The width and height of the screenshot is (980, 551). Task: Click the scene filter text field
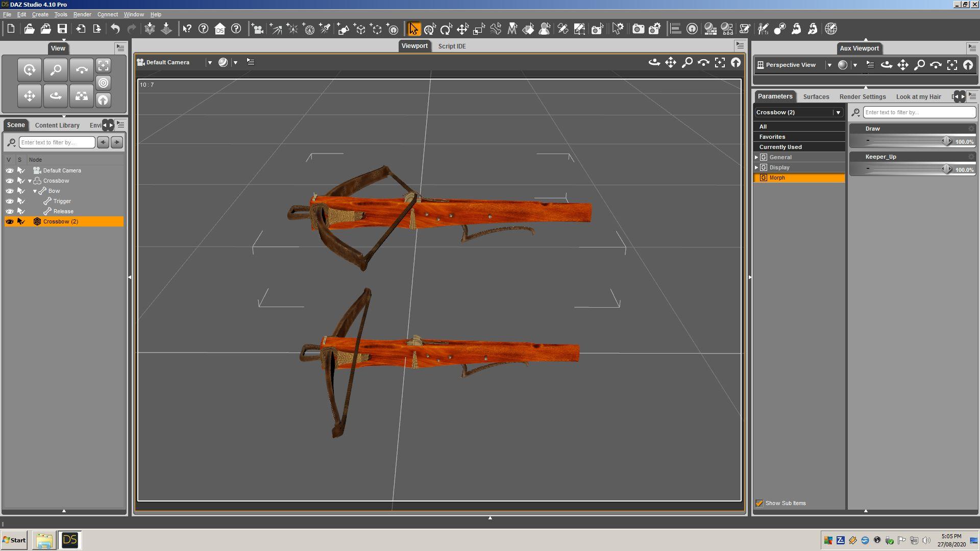point(57,142)
